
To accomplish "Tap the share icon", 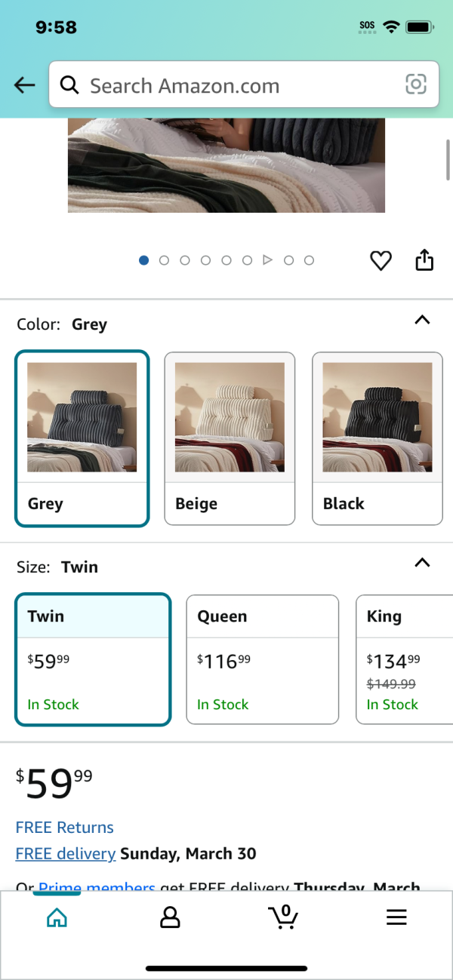I will [424, 260].
